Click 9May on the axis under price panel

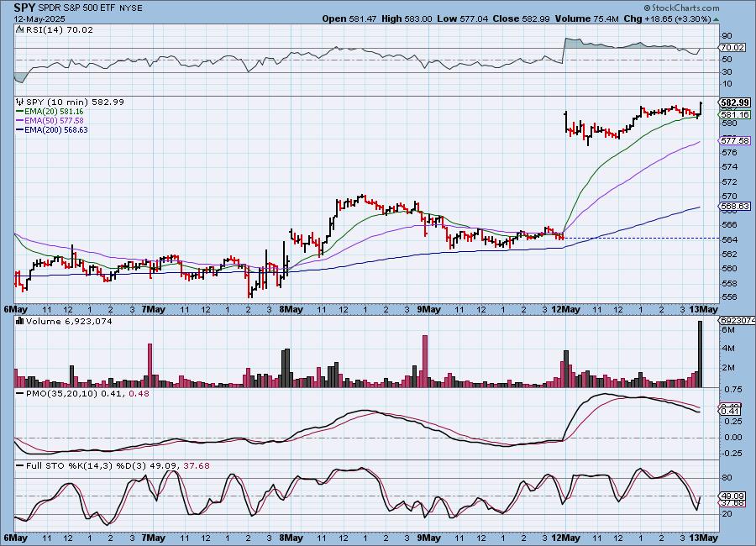pos(428,309)
